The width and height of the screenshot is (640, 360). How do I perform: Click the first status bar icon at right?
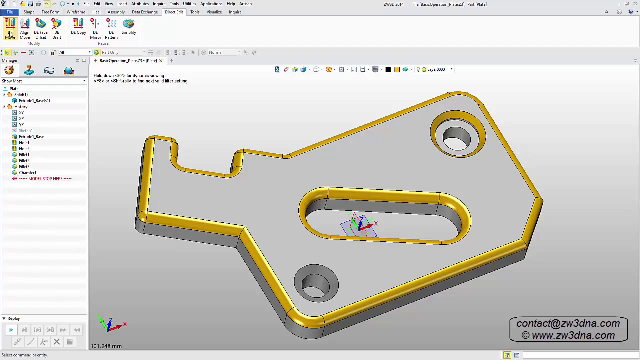[x=507, y=355]
